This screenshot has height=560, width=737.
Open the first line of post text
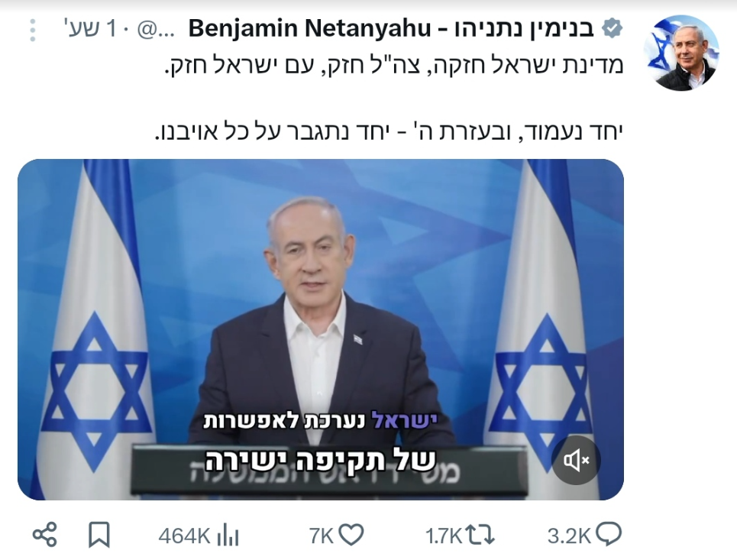click(393, 64)
